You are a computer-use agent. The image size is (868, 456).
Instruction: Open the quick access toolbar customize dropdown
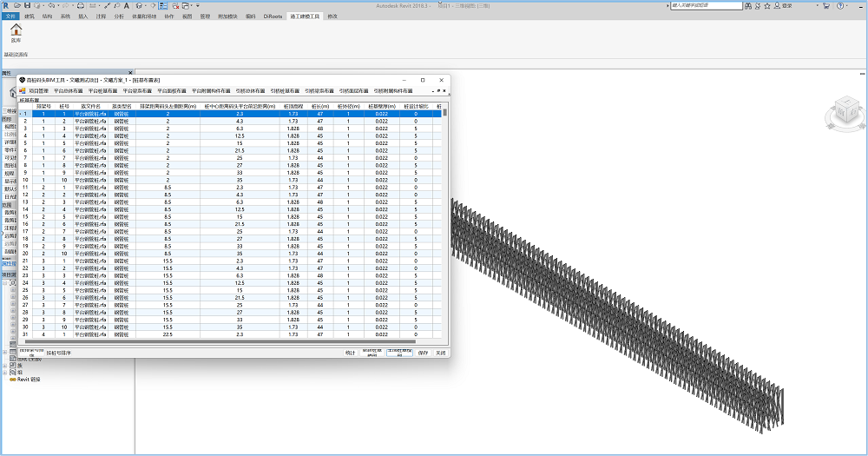(198, 5)
